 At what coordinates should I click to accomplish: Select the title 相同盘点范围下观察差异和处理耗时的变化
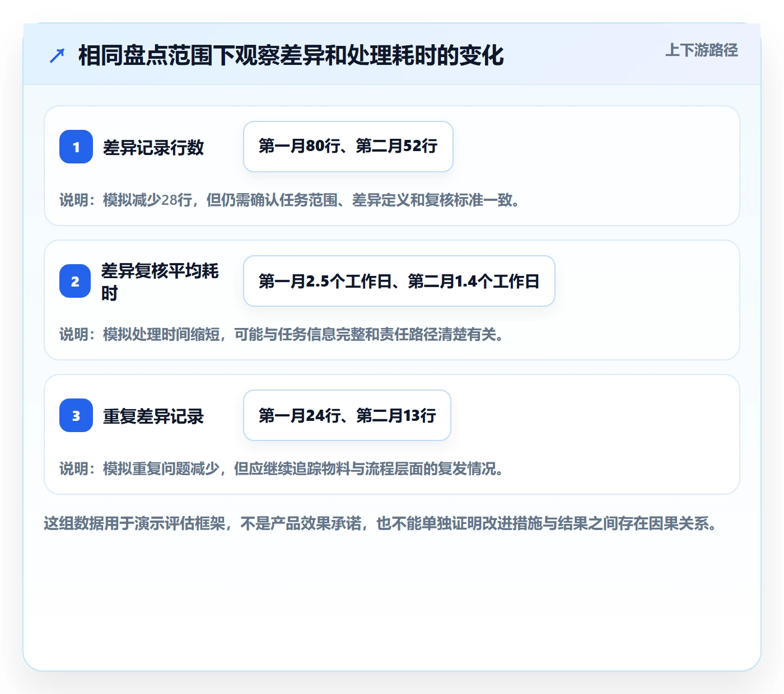pos(291,55)
